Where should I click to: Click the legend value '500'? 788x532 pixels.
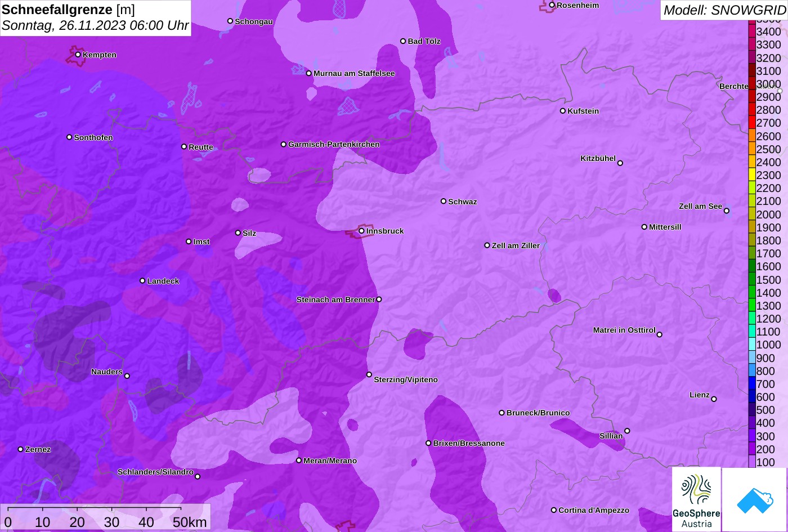765,410
